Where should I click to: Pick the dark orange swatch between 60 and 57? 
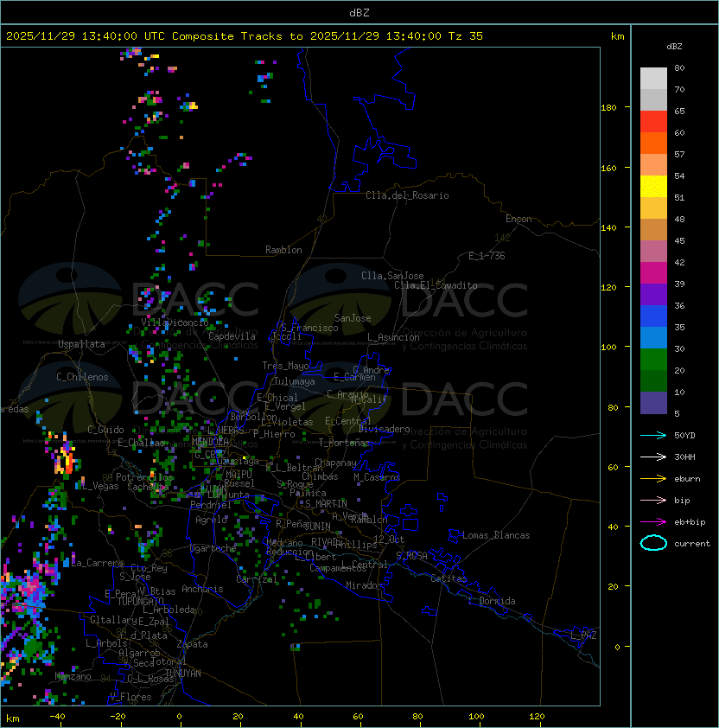pos(653,144)
